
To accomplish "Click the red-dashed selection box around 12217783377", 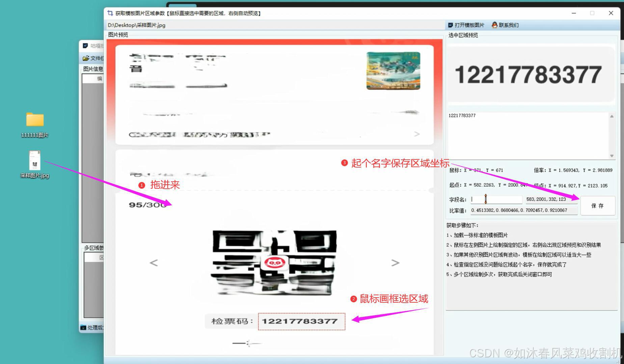I will coord(302,322).
